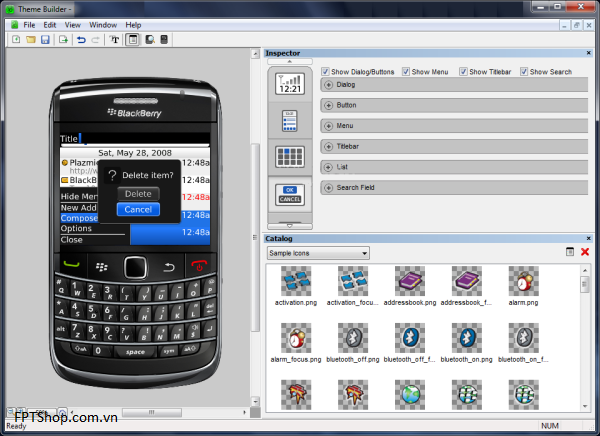Click the BlackBerry menu key on phone
The image size is (600, 436).
tap(101, 267)
